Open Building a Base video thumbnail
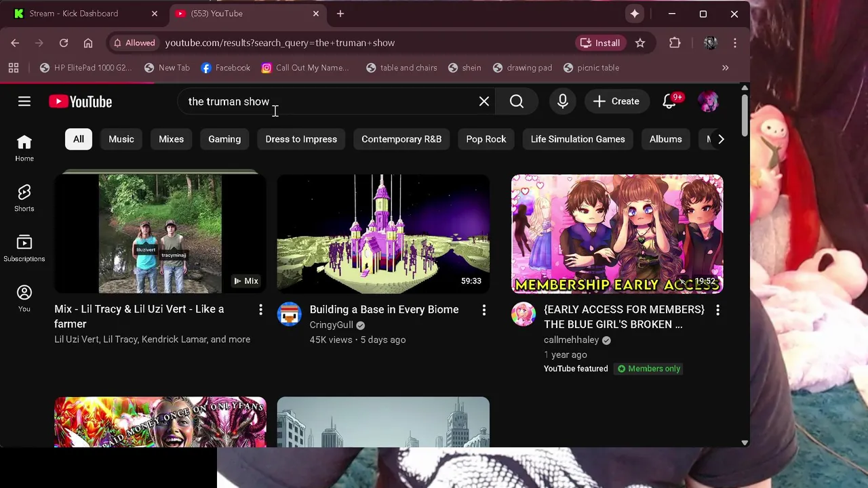 click(x=383, y=234)
